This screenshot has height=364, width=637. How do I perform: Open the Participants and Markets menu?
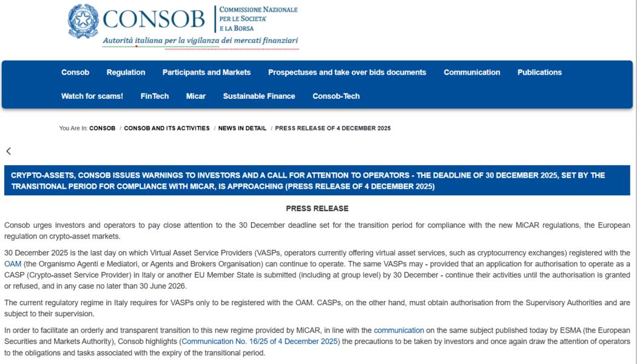click(206, 72)
